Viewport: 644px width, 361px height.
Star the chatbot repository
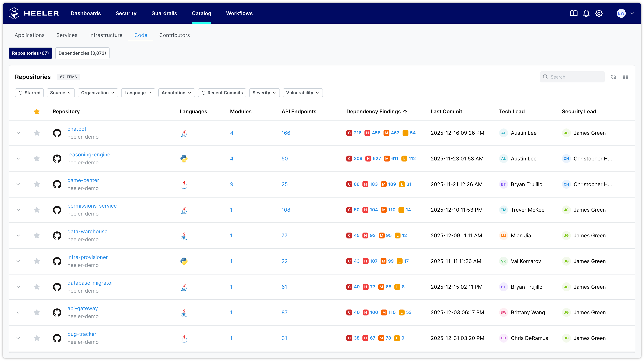(37, 133)
